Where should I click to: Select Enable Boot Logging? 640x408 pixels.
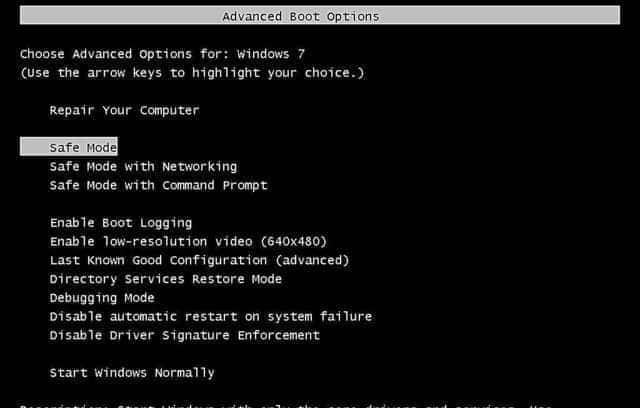(120, 222)
